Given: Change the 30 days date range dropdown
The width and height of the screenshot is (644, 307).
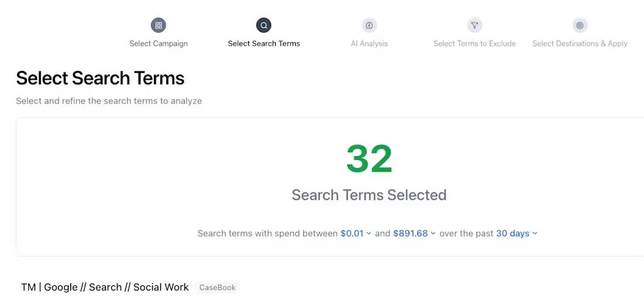Looking at the screenshot, I should (516, 233).
